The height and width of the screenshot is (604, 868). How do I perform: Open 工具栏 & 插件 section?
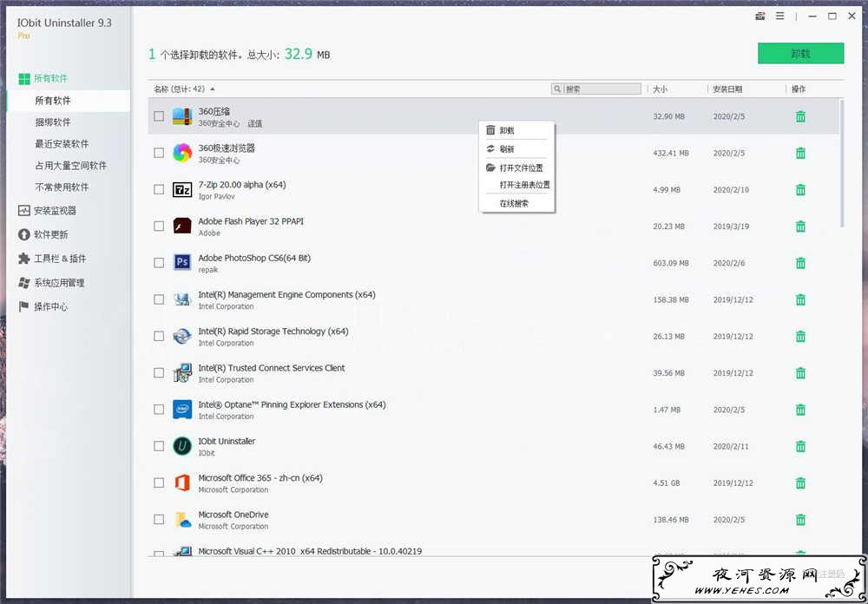pyautogui.click(x=52, y=259)
